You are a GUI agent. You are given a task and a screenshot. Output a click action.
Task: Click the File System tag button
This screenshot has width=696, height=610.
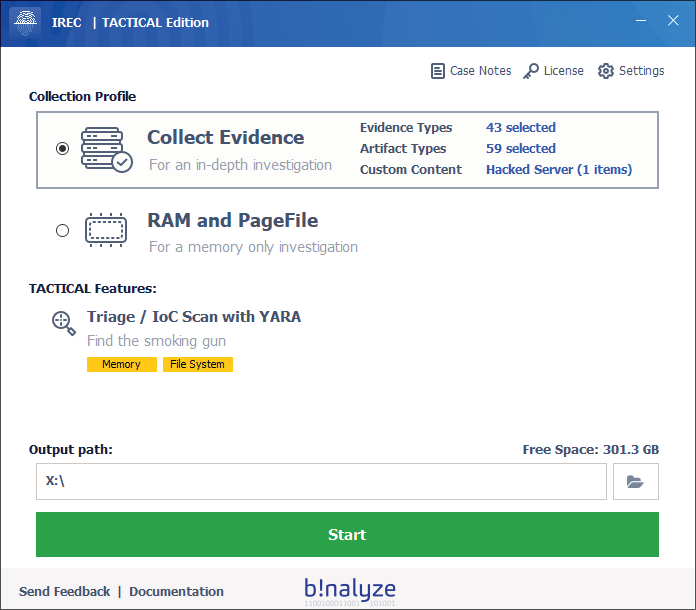pos(198,364)
